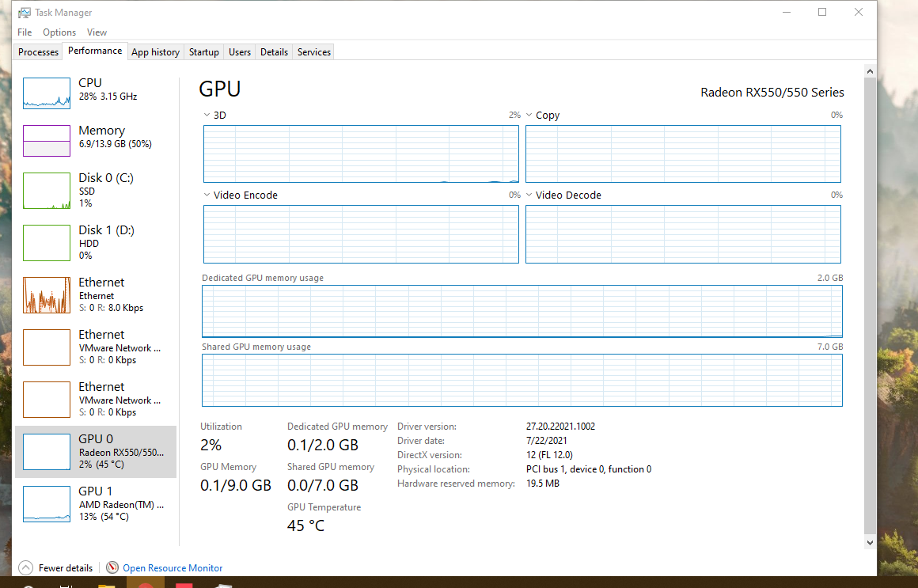Click the driver date 7/22/2021 value
The width and height of the screenshot is (918, 588).
point(546,441)
